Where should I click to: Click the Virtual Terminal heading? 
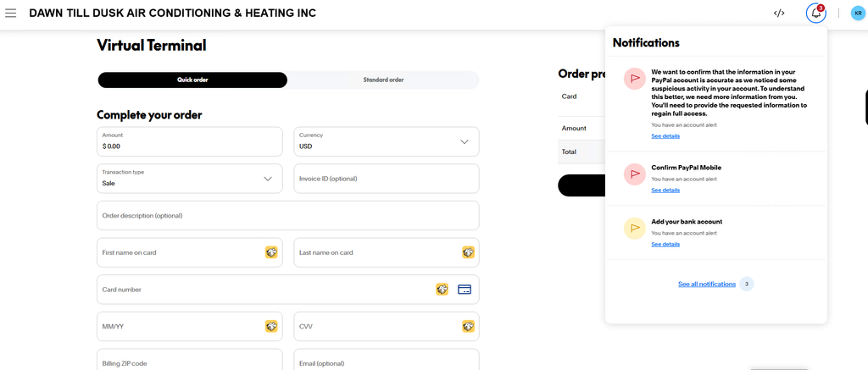[151, 46]
